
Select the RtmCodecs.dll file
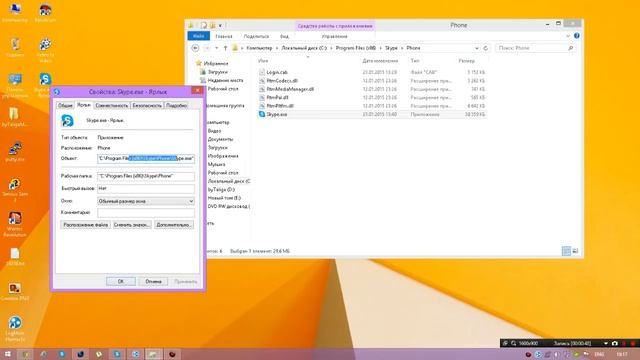282,81
